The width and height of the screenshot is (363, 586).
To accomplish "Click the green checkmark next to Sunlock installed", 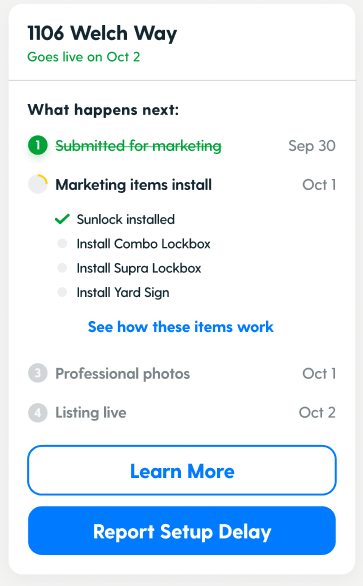I will point(62,219).
